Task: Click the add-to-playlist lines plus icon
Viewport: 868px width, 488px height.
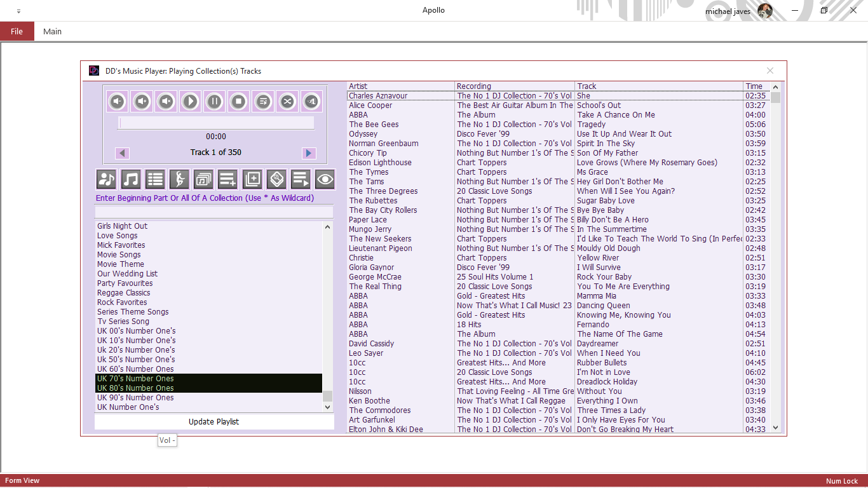Action: [227, 180]
